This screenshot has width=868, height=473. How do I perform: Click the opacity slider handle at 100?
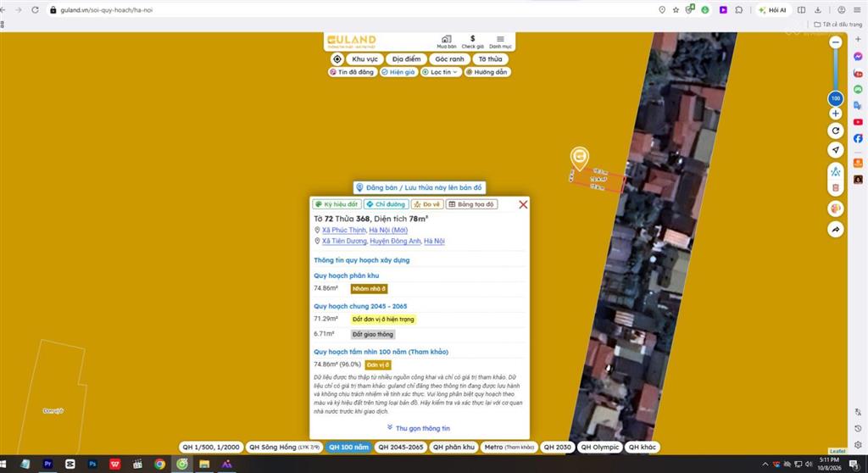(835, 98)
